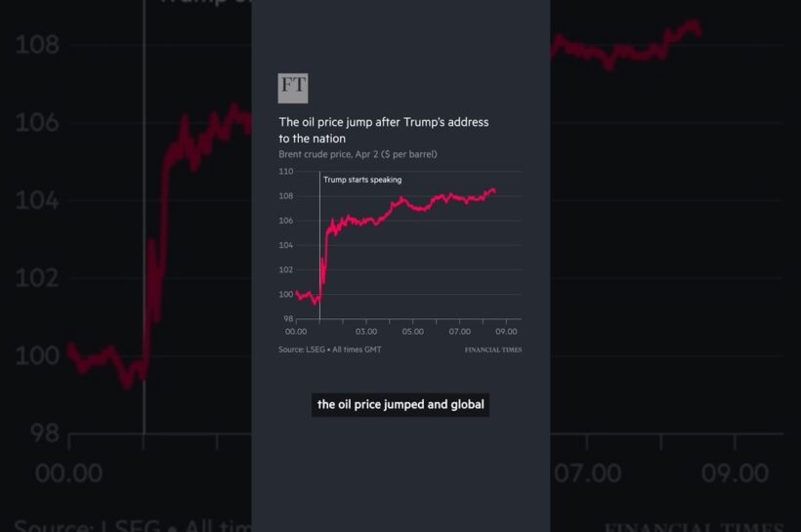801x532 pixels.
Task: Click the "Source: LSEG • All times GMT" note
Action: [329, 349]
